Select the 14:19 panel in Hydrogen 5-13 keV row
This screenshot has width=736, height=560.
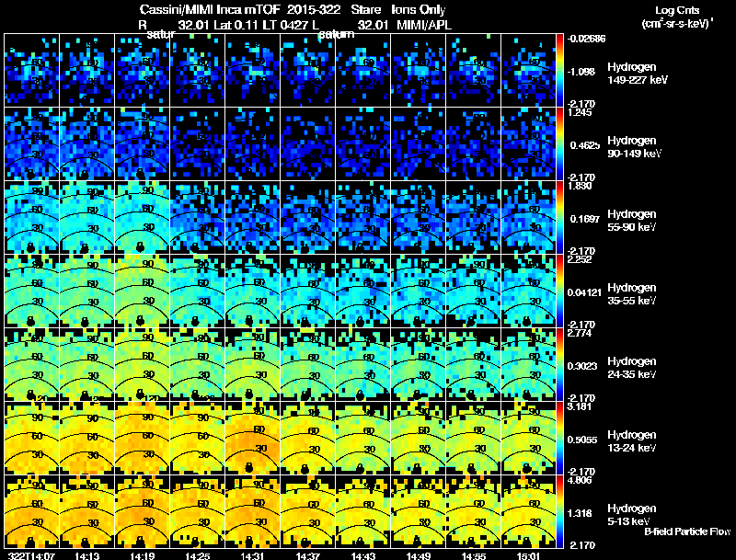pyautogui.click(x=143, y=511)
